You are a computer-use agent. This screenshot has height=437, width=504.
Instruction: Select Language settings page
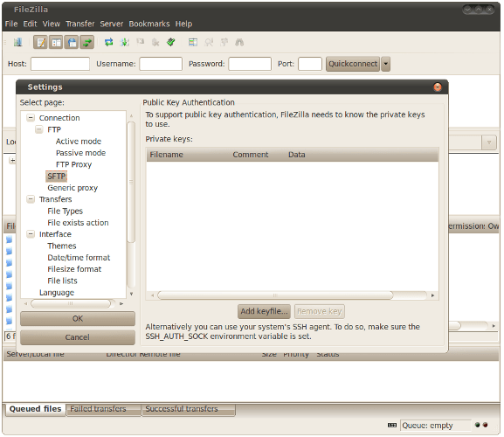click(57, 292)
